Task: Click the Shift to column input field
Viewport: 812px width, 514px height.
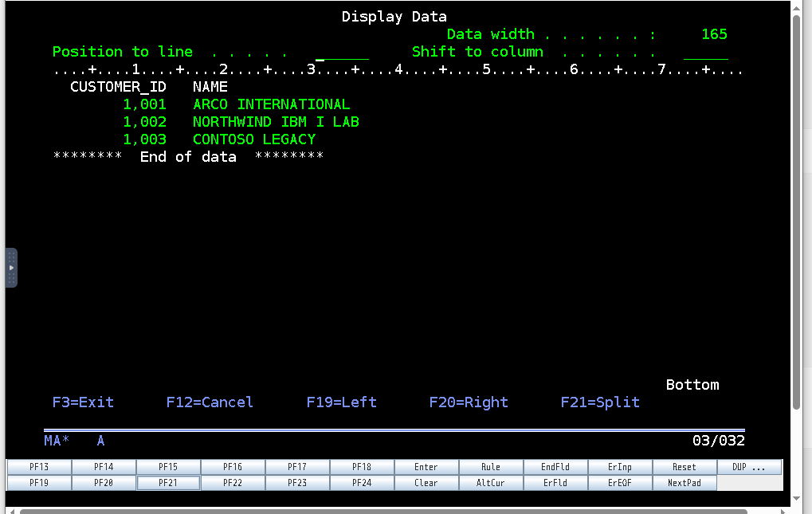Action: click(x=706, y=53)
